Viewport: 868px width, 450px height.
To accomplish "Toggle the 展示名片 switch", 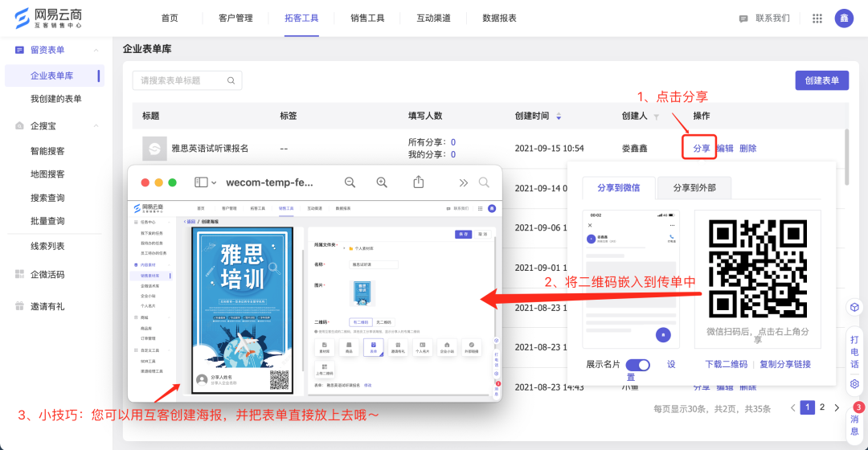I will point(637,365).
